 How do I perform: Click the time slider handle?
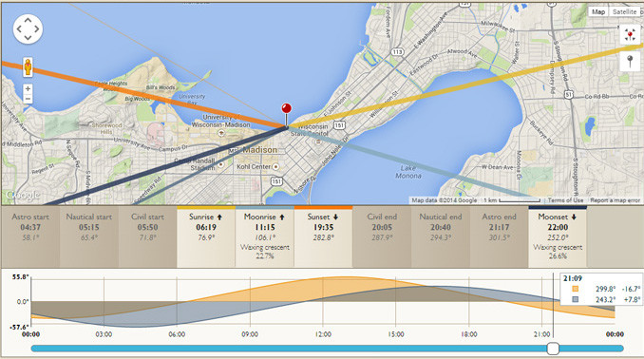point(553,349)
